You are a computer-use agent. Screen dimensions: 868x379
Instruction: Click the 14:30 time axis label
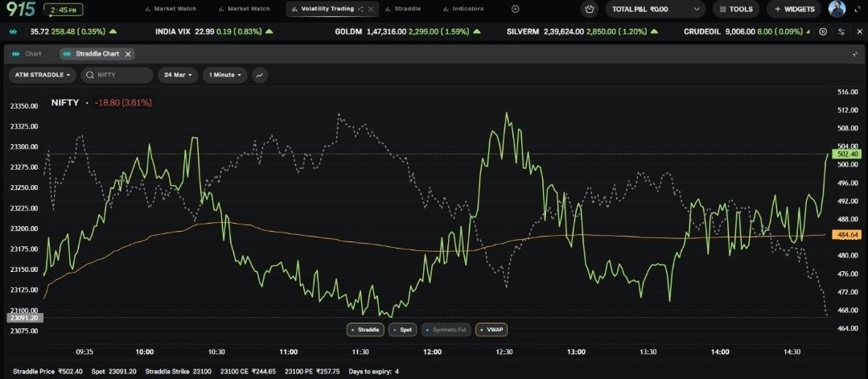click(x=792, y=352)
